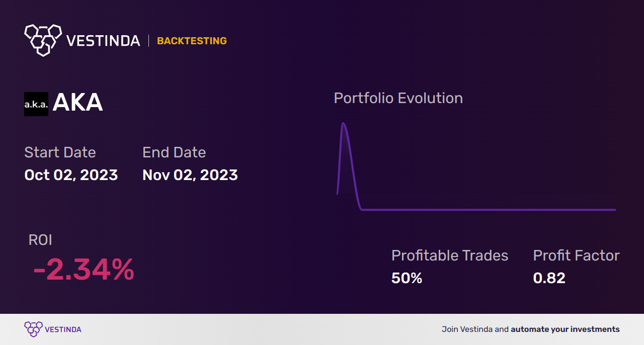Select the BACKTESTING label in the header
This screenshot has height=345, width=644.
(192, 41)
